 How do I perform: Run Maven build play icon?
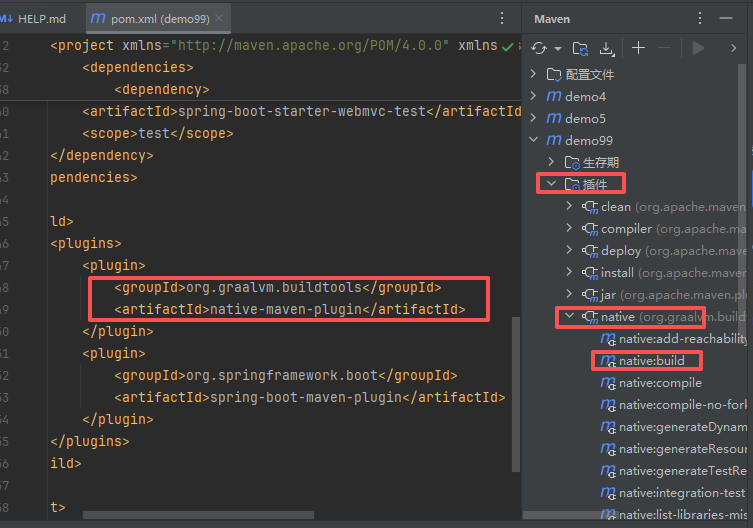coord(698,48)
